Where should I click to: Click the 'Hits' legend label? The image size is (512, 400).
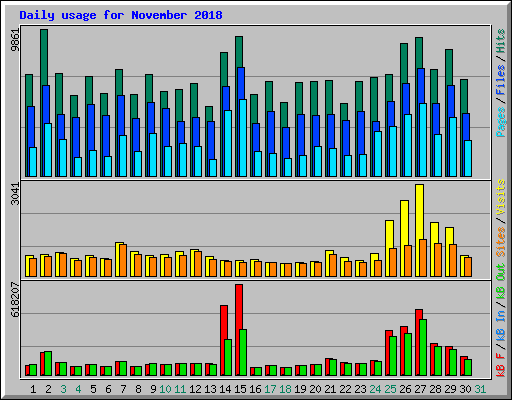click(x=501, y=41)
